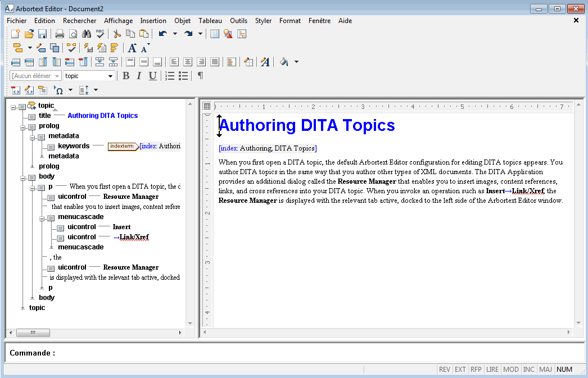Run the ABC spell check
588x378 pixels.
tap(100, 34)
